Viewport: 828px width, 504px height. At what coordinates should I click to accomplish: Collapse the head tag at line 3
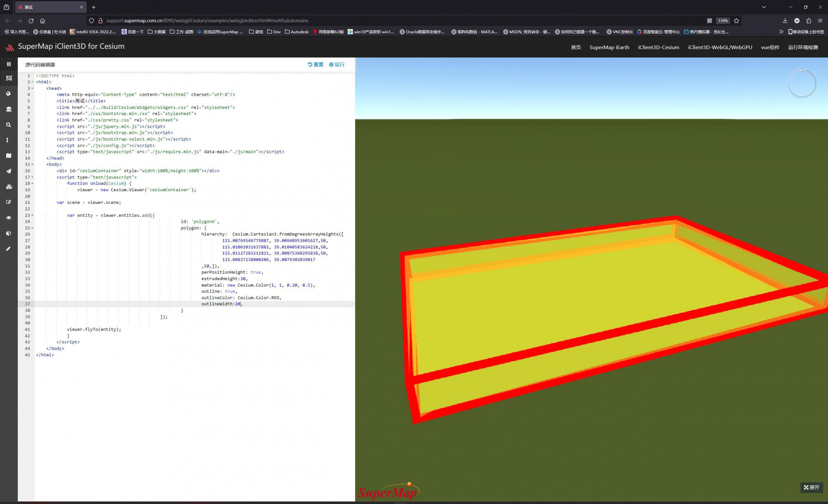pyautogui.click(x=32, y=88)
